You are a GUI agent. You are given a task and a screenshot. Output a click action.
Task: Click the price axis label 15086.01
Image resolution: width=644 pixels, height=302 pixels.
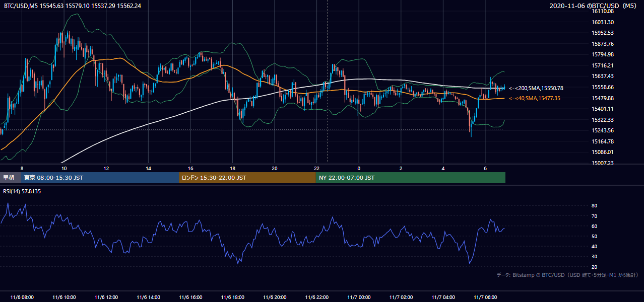point(602,152)
